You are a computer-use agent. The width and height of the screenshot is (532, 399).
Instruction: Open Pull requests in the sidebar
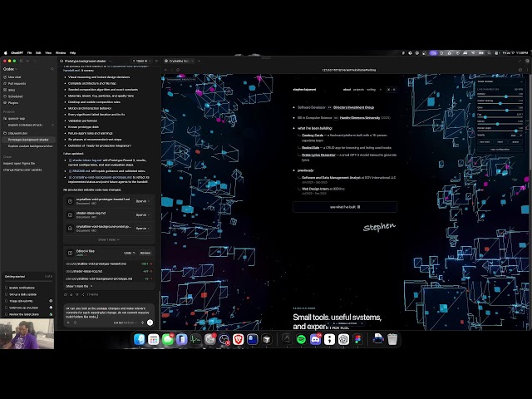pos(17,83)
